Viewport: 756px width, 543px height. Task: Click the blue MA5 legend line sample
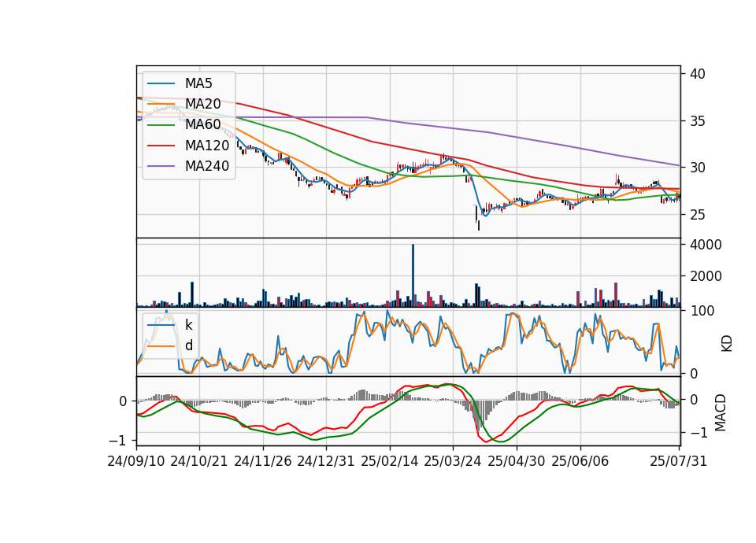pos(161,84)
